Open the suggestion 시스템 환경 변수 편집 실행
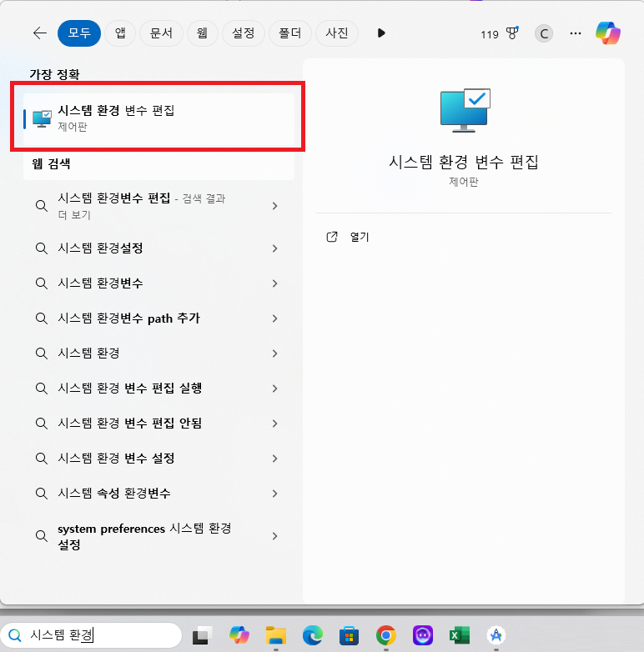Screen dimensions: 644x652 [x=159, y=389]
